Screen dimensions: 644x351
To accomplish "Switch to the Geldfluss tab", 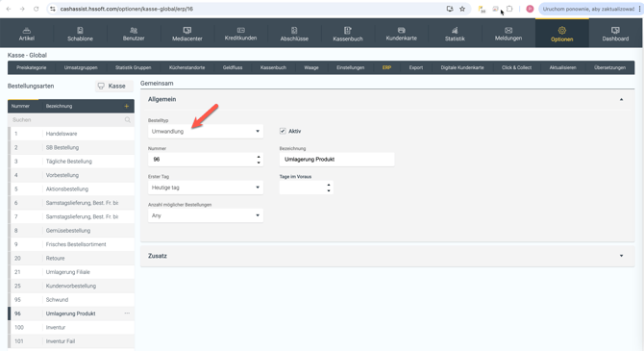I will tap(233, 67).
